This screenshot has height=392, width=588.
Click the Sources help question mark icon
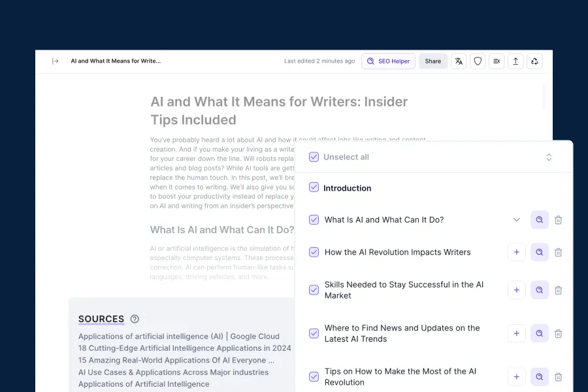[135, 319]
